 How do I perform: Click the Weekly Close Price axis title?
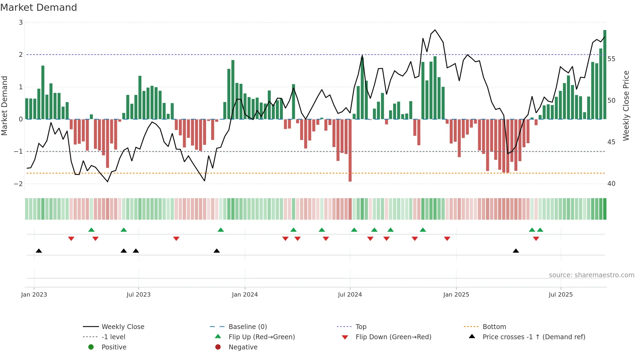[x=626, y=106]
